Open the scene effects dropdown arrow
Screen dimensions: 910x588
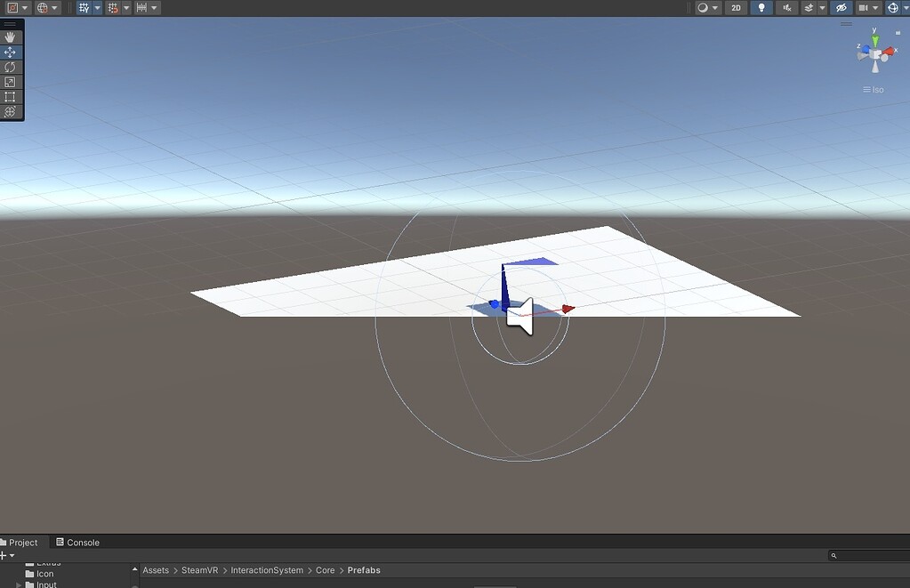[x=822, y=7]
